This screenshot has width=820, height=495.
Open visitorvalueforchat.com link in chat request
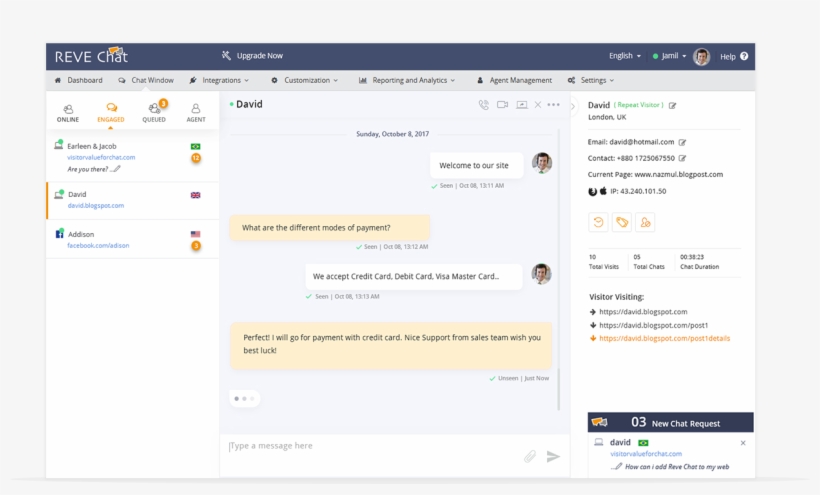pyautogui.click(x=646, y=454)
